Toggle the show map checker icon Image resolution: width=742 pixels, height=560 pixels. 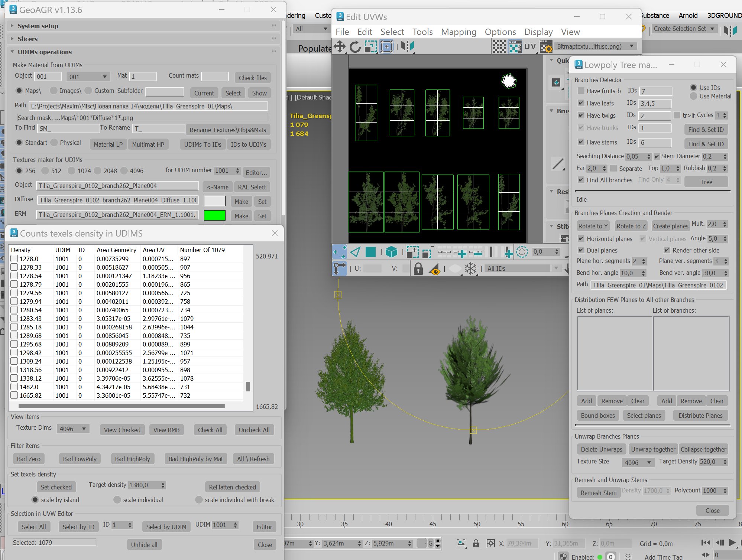coord(515,47)
